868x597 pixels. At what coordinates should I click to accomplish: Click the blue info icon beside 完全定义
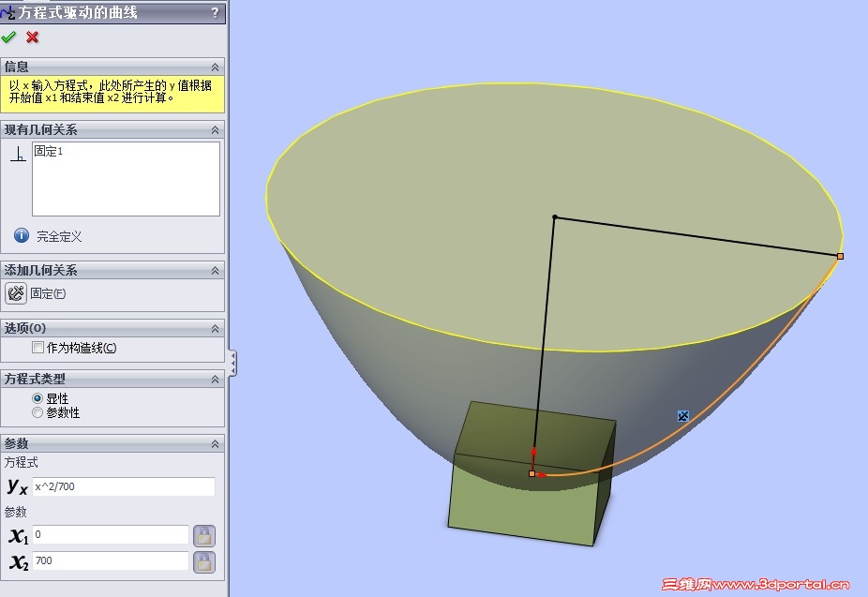click(x=22, y=235)
